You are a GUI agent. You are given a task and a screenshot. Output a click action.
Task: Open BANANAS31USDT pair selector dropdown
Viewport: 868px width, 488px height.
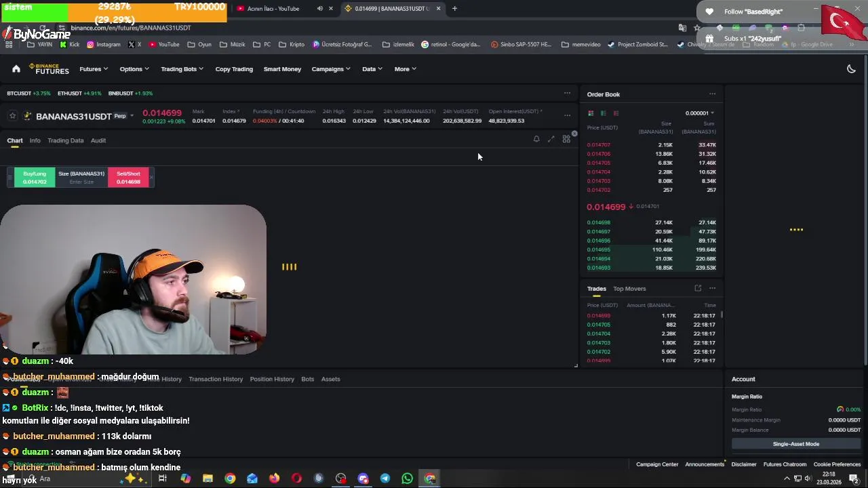(x=132, y=116)
